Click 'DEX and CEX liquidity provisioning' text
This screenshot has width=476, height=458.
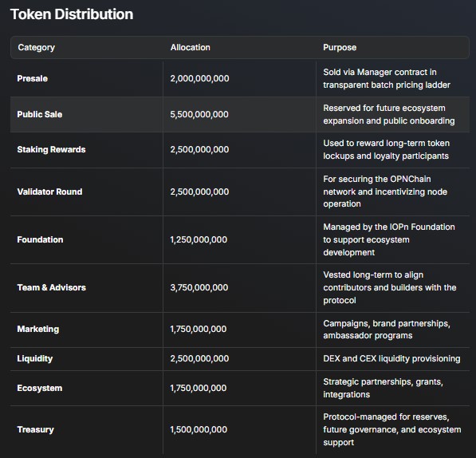[x=391, y=358]
